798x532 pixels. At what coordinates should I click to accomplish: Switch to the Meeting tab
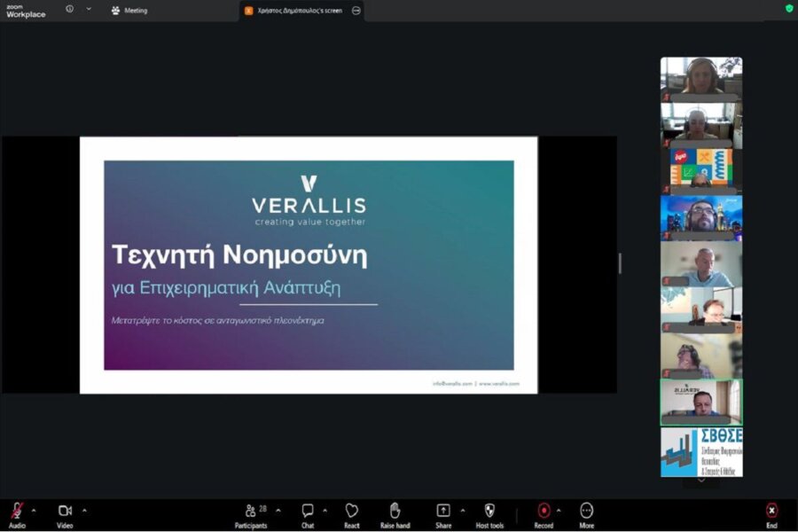(129, 11)
